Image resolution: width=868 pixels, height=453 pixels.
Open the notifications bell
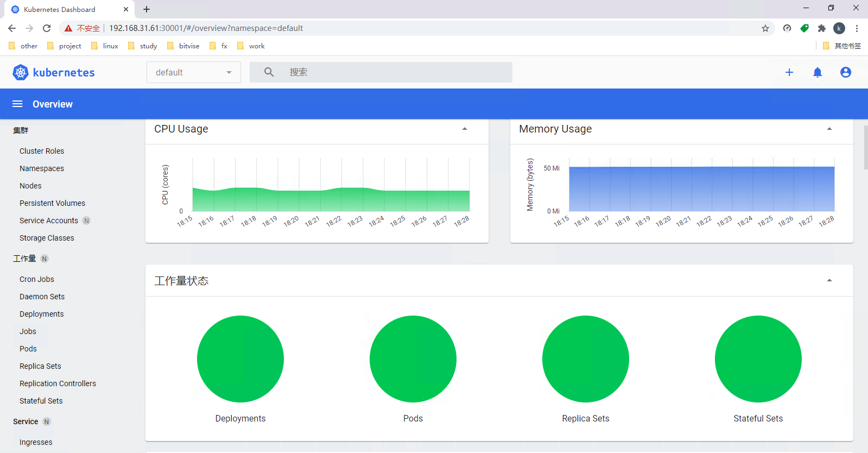(818, 72)
